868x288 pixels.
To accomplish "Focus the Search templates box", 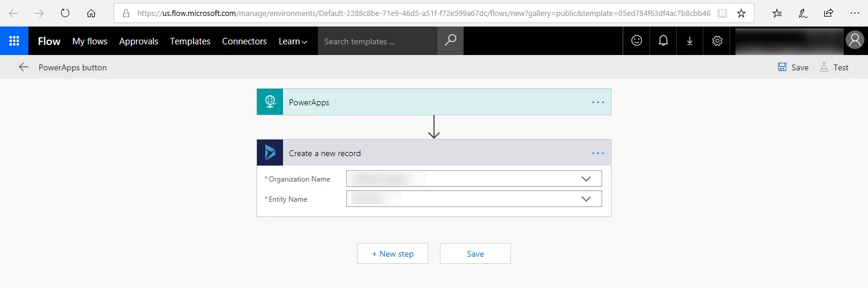I will [x=378, y=41].
